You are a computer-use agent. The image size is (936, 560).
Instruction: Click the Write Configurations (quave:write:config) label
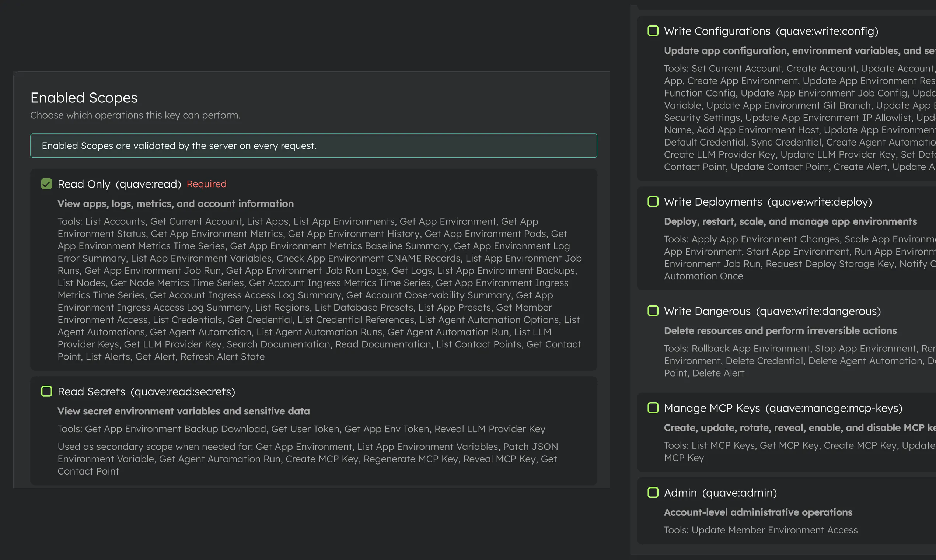tap(771, 31)
